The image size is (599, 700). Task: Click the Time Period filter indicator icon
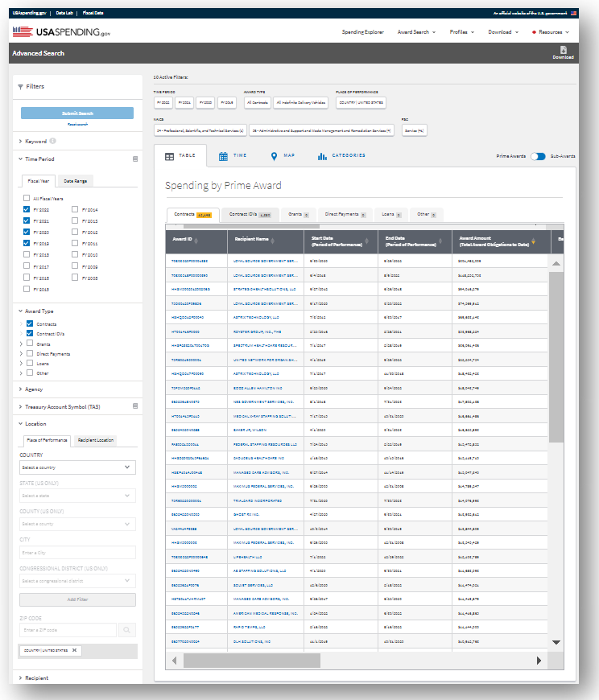[135, 159]
